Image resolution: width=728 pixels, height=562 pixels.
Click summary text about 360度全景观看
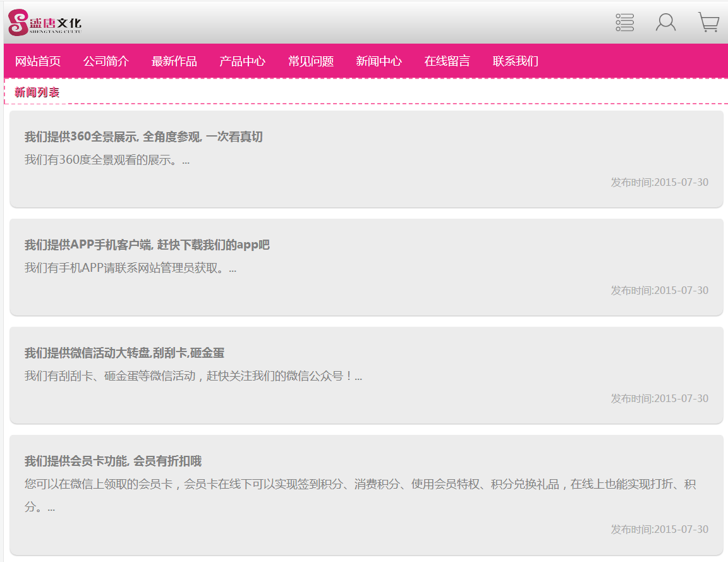point(107,160)
